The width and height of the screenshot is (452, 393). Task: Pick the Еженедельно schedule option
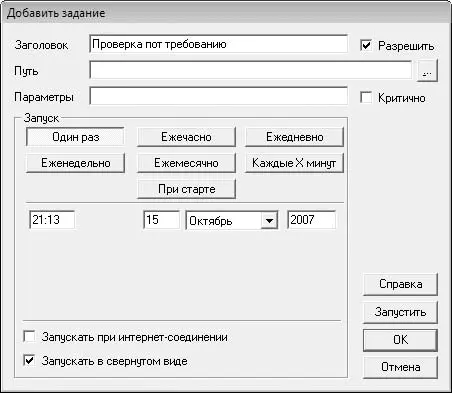[x=75, y=163]
